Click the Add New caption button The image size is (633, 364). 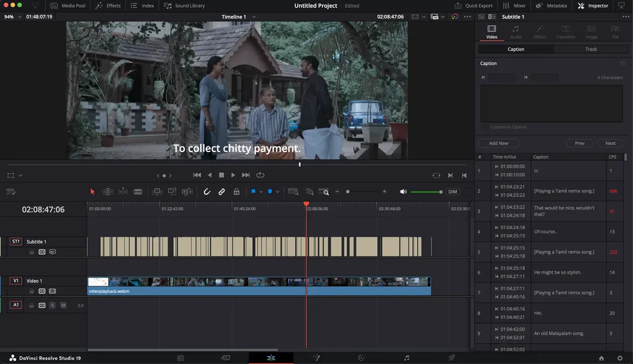click(498, 143)
